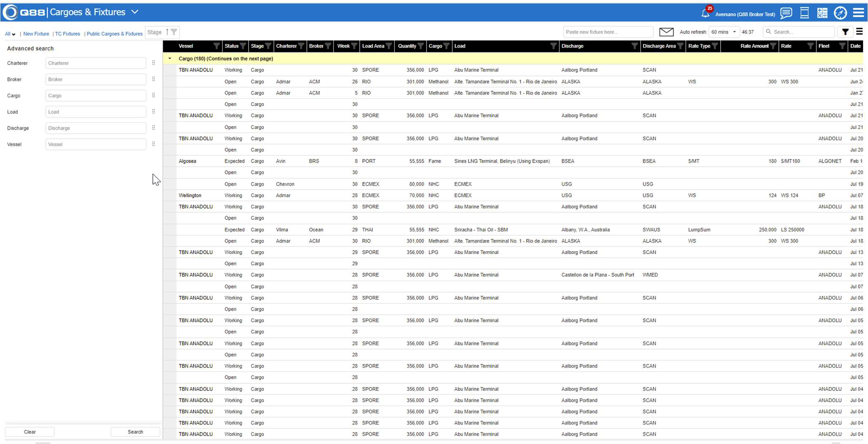
Task: Click the Q88 logo
Action: coord(25,12)
